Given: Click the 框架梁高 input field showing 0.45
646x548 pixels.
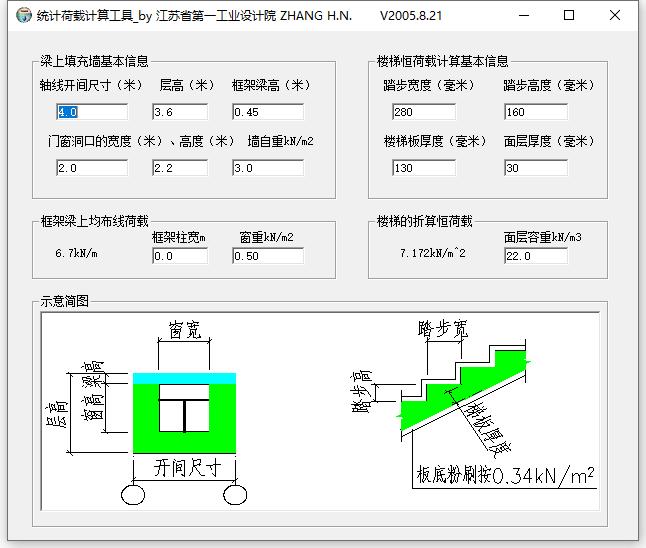Looking at the screenshot, I should click(x=268, y=112).
